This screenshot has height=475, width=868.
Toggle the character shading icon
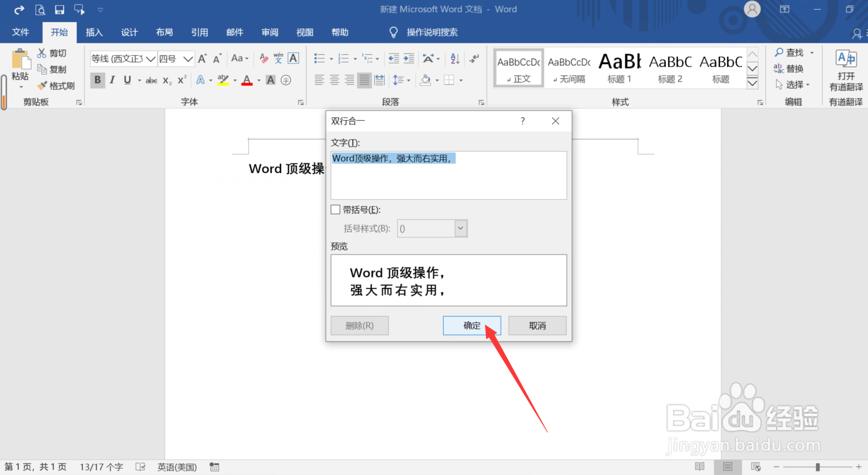click(x=270, y=80)
